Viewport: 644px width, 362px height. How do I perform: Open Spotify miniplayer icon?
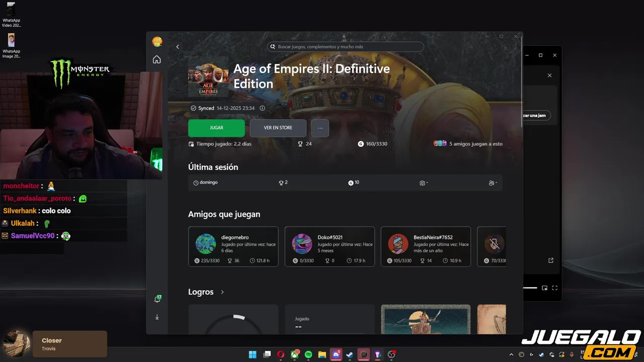pyautogui.click(x=544, y=288)
